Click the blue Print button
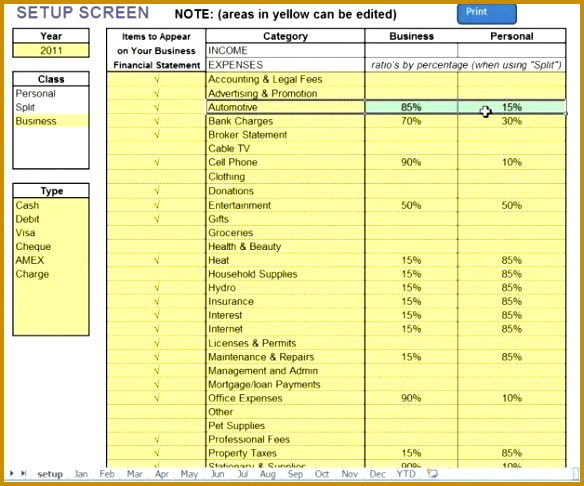Image resolution: width=584 pixels, height=486 pixels. click(x=486, y=13)
